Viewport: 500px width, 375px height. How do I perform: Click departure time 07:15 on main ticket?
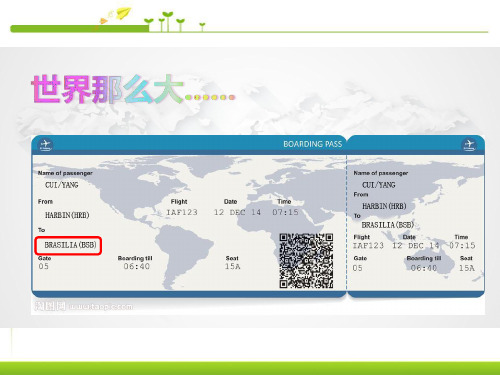(285, 212)
